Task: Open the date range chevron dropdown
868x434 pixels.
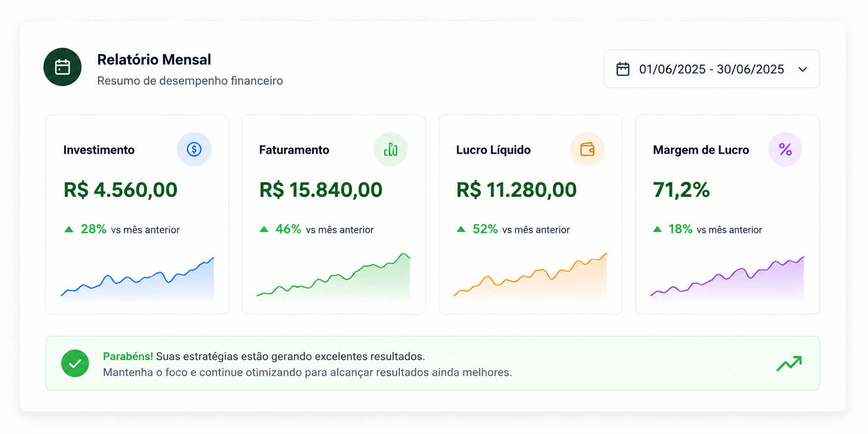Action: pyautogui.click(x=802, y=69)
